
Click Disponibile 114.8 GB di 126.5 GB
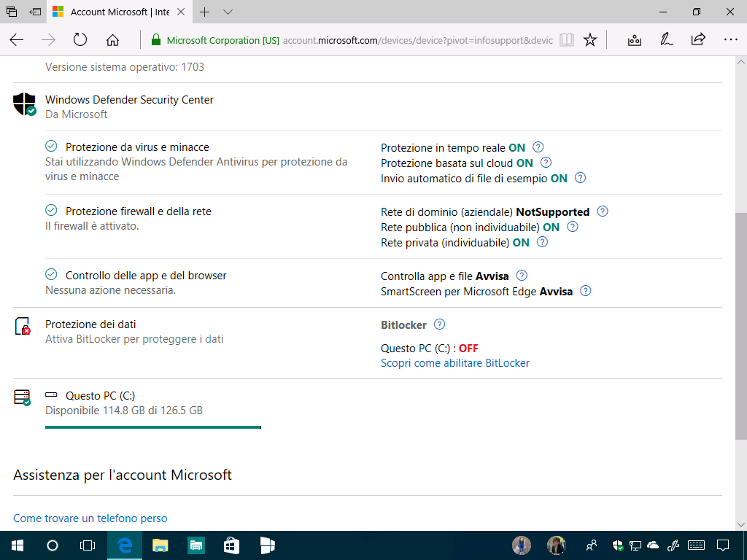(124, 411)
